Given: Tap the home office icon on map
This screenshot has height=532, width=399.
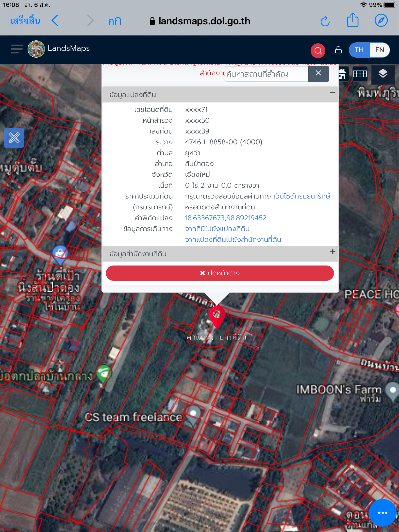Looking at the screenshot, I should [x=343, y=74].
